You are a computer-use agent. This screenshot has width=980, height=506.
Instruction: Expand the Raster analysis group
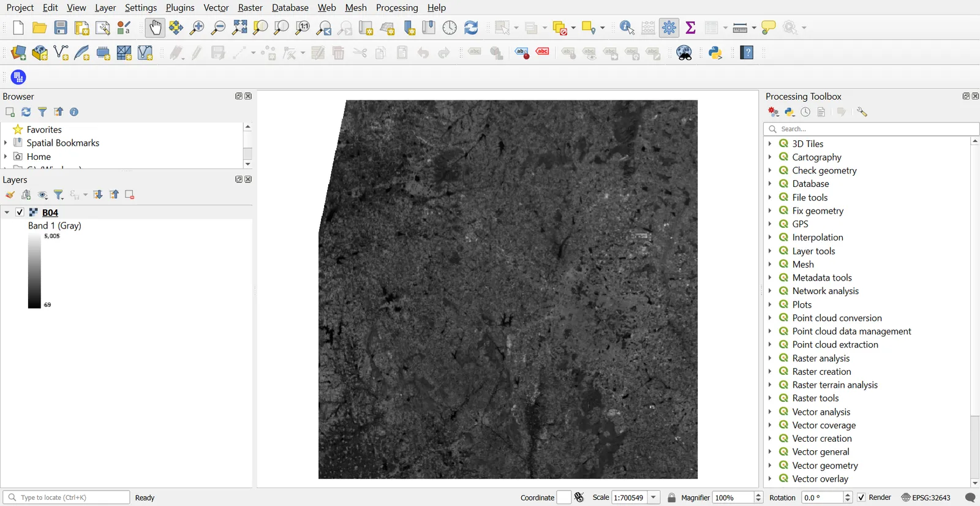770,358
